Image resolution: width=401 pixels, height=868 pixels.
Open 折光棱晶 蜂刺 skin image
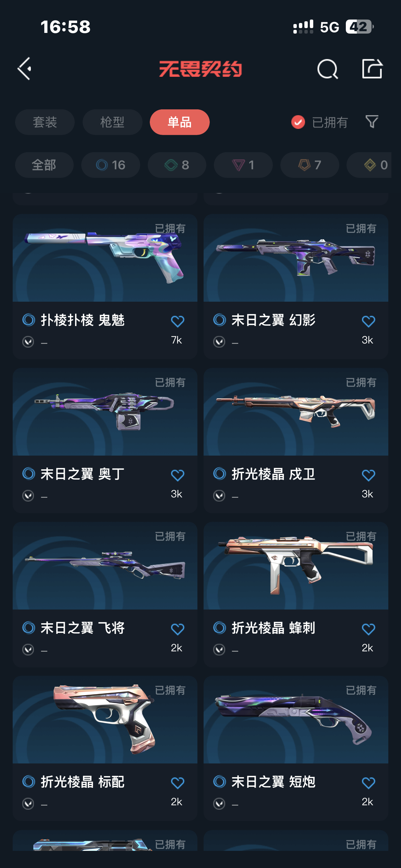point(296,566)
